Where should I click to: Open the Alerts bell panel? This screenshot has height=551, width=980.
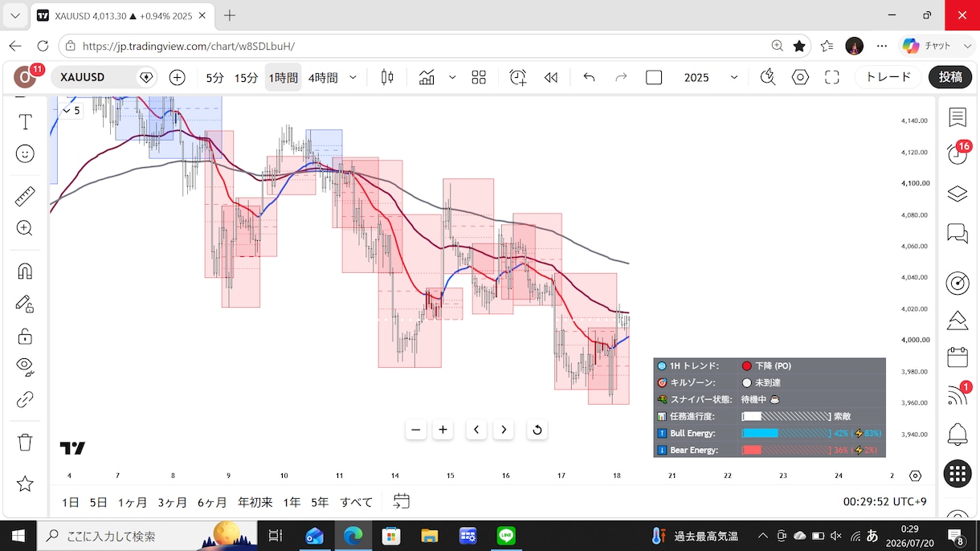coord(958,435)
